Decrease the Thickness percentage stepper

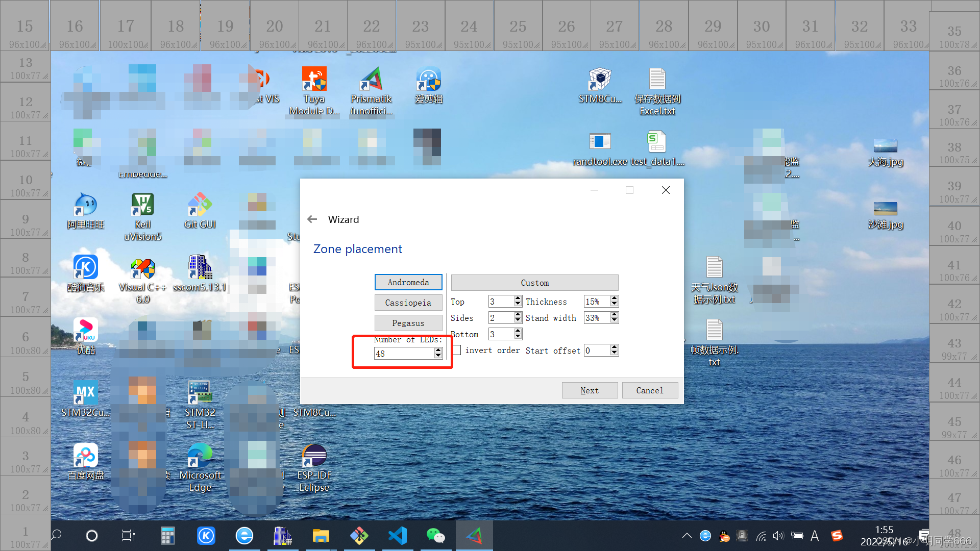[x=615, y=305]
